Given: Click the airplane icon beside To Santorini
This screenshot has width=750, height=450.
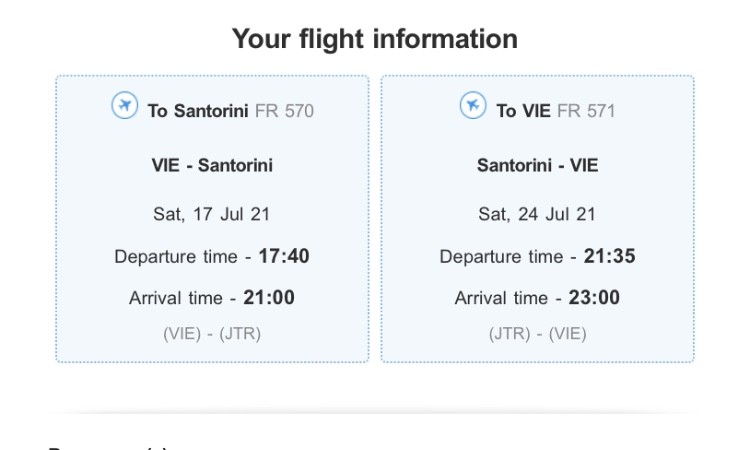Looking at the screenshot, I should 124,106.
